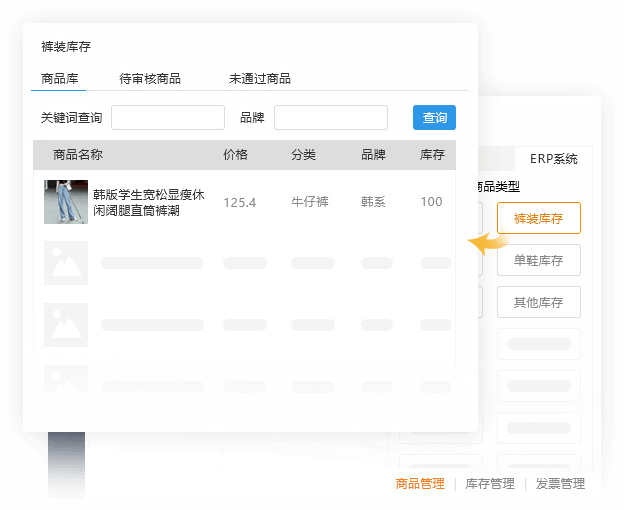Switch to the 商品库 tab
Viewport: 624px width, 510px height.
(x=60, y=79)
